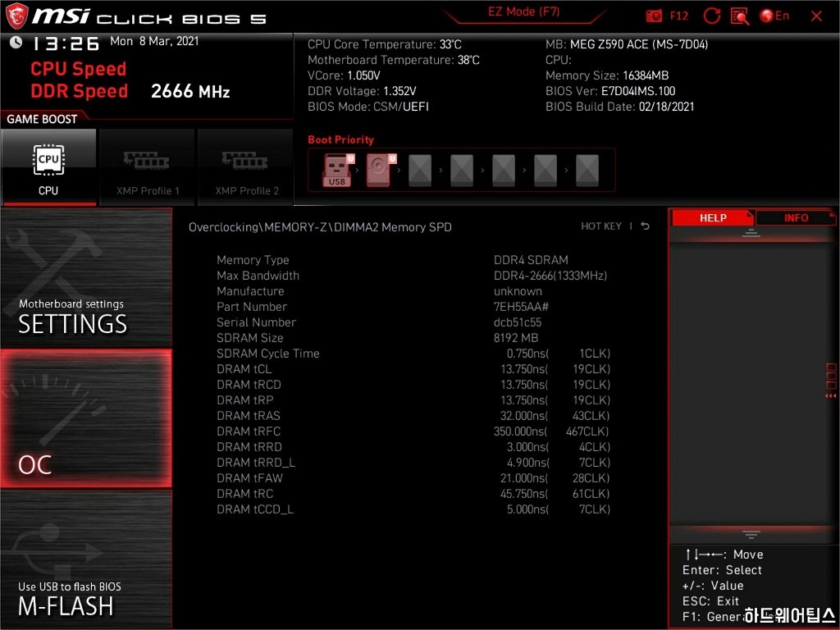Switch to the INFO tab
The width and height of the screenshot is (840, 630).
click(x=796, y=218)
